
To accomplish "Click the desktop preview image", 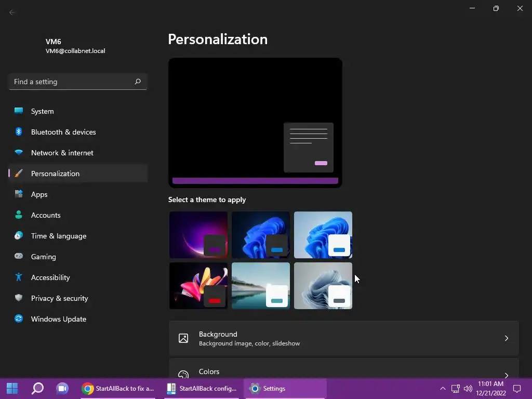I will coord(255,123).
